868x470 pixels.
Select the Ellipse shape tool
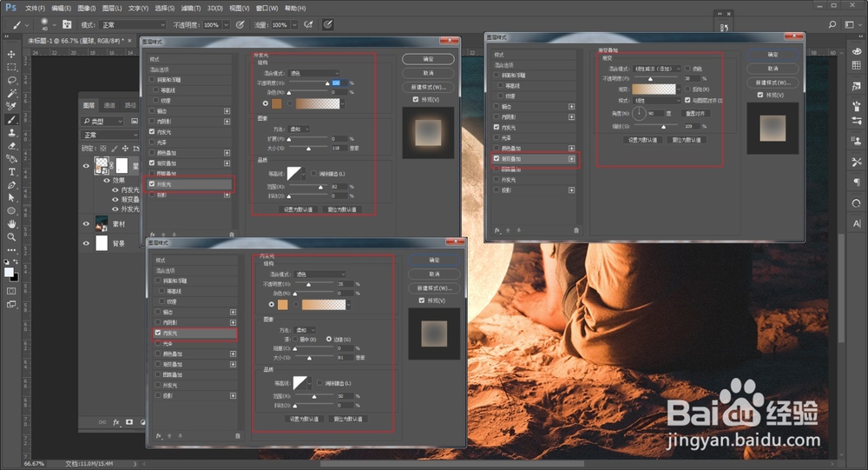pos(11,211)
